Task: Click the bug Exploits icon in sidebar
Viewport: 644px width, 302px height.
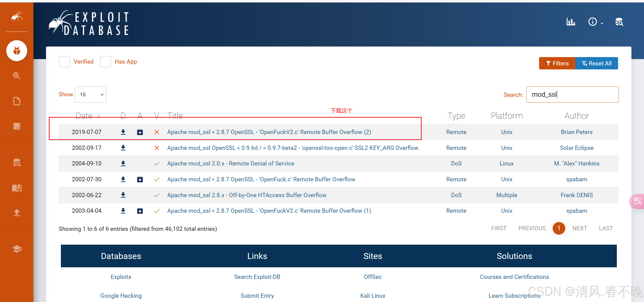Action: [17, 51]
